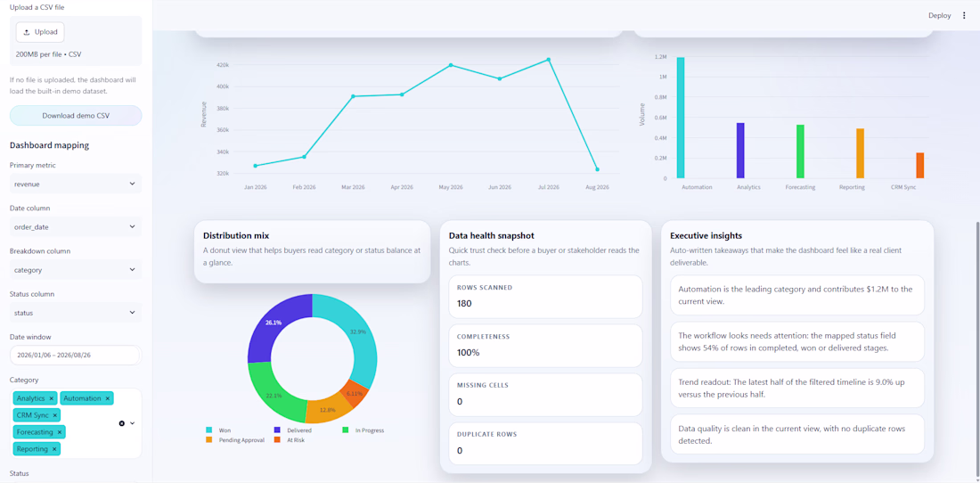Click the Aug 2026 revenue data point
The image size is (980, 483).
[597, 169]
